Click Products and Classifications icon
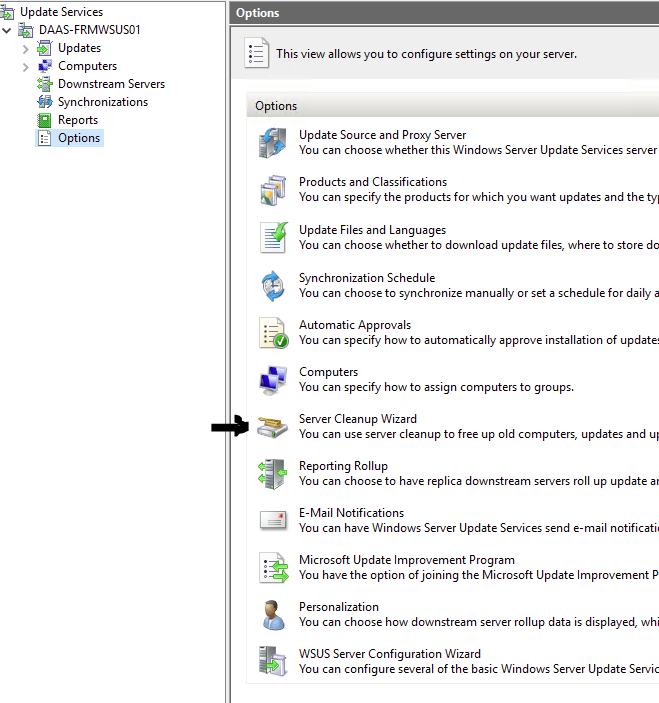This screenshot has width=659, height=703. (x=273, y=190)
